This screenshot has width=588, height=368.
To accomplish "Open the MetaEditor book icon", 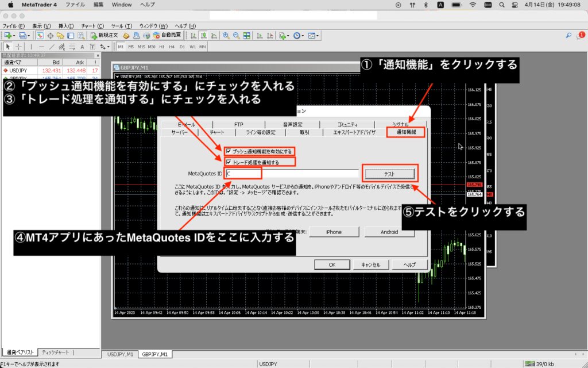I will click(x=126, y=36).
